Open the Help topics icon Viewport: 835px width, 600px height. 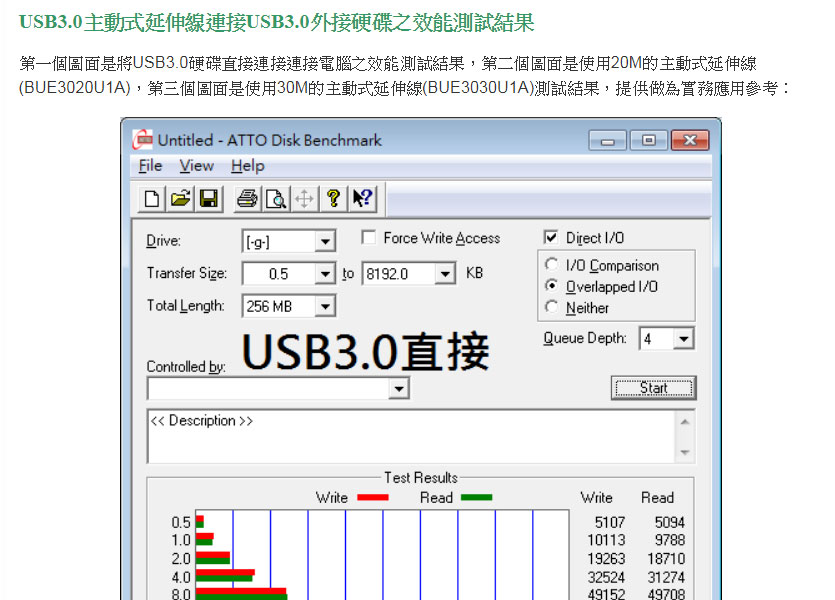click(334, 198)
